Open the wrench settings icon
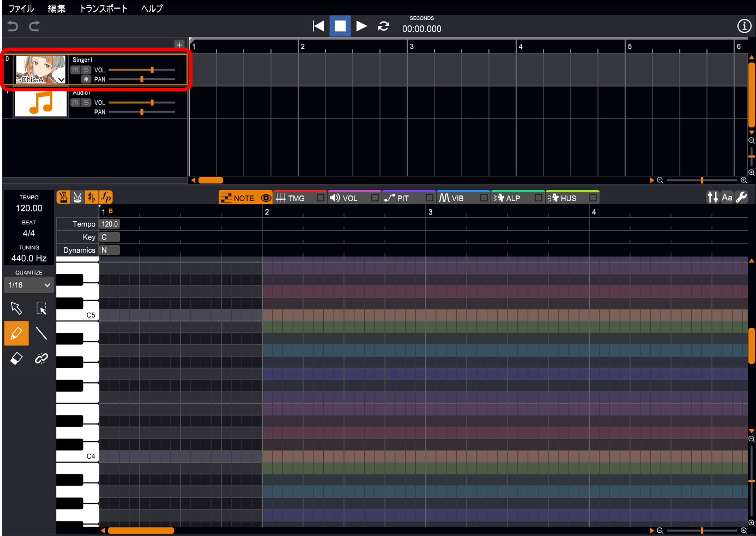Screen dimensions: 756x536 click(742, 197)
